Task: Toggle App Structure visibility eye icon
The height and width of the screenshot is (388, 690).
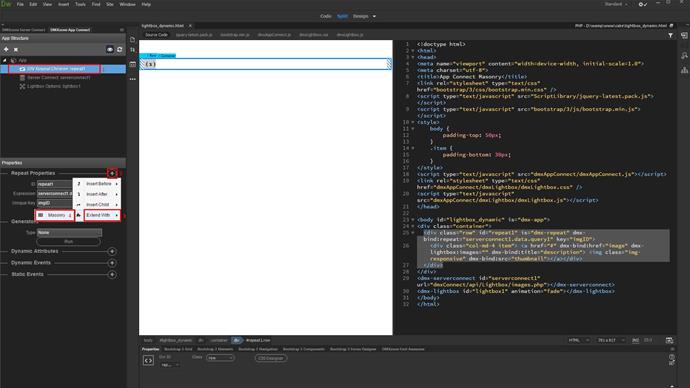Action: pyautogui.click(x=110, y=49)
